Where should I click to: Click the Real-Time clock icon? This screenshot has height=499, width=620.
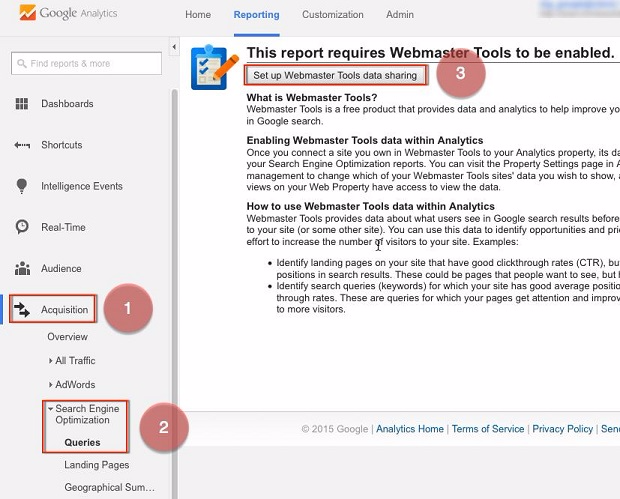pos(22,227)
